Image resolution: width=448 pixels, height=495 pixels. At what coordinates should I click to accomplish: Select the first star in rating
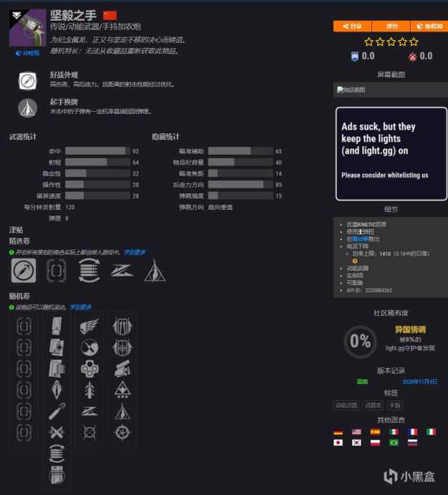pos(369,42)
